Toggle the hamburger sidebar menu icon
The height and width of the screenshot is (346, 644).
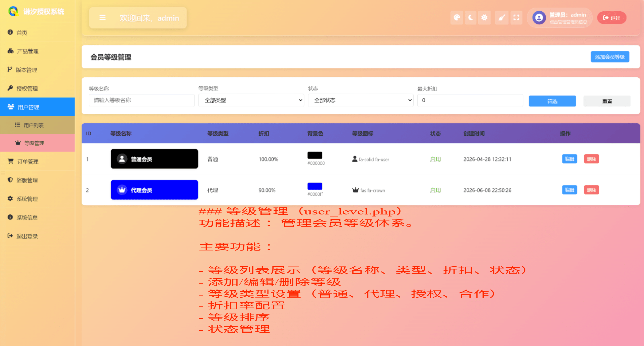click(102, 18)
